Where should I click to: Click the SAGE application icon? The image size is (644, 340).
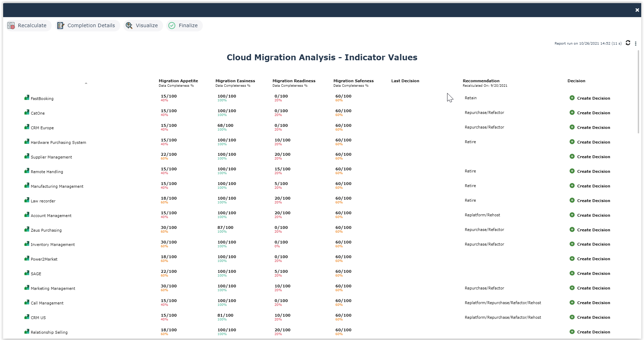(27, 273)
